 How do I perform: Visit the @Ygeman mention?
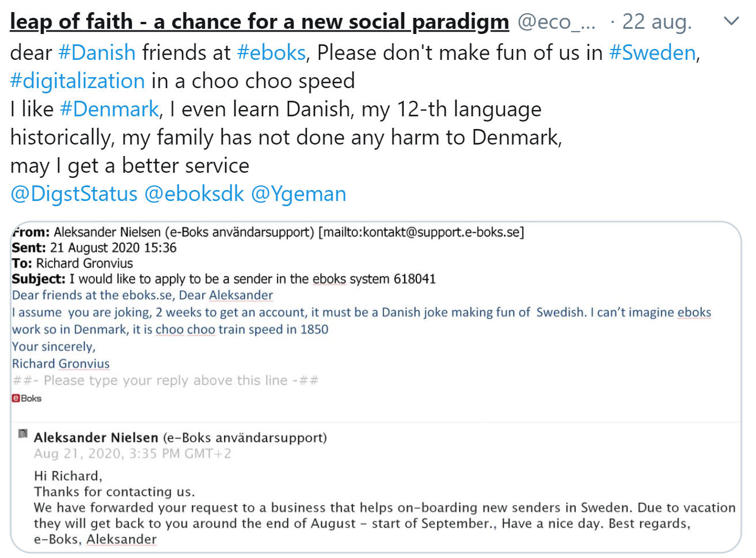[299, 194]
